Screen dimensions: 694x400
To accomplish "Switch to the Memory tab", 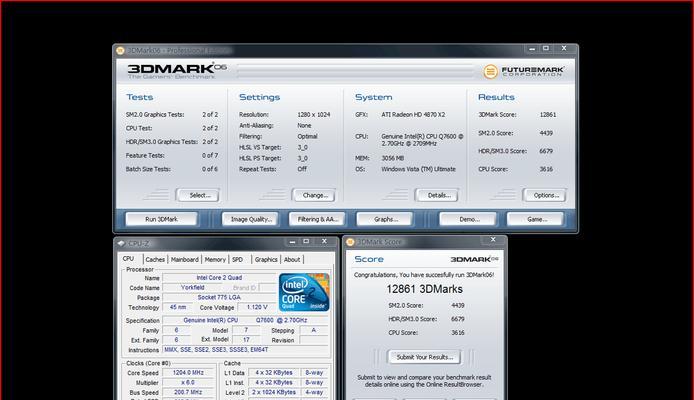I will point(215,259).
